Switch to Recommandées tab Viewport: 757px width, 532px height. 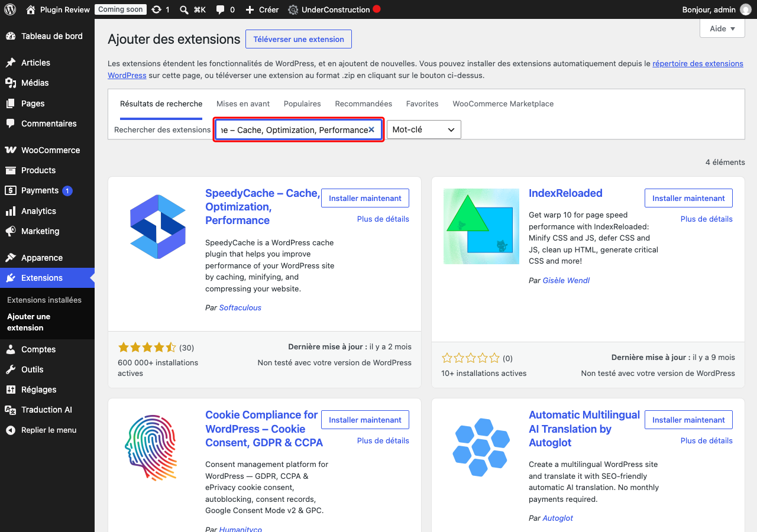click(x=364, y=103)
